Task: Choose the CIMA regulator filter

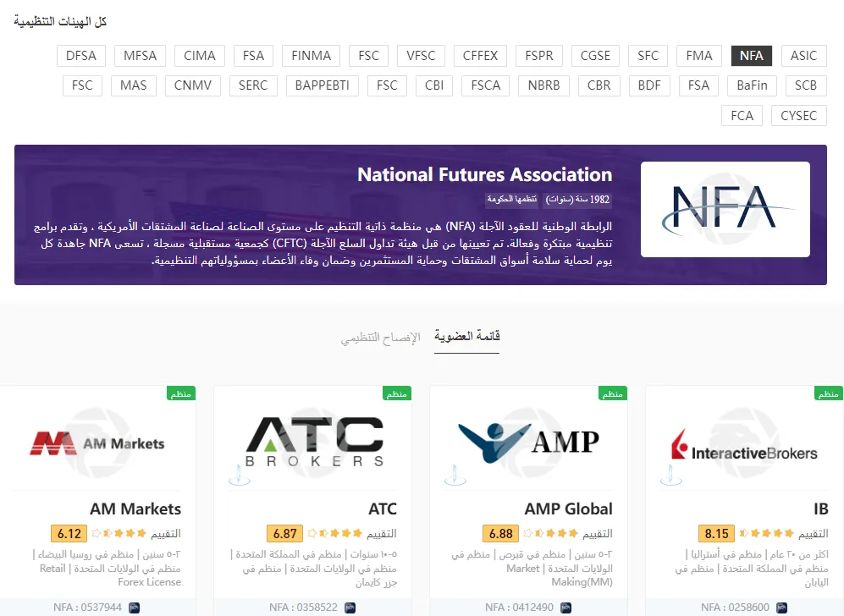Action: 200,56
